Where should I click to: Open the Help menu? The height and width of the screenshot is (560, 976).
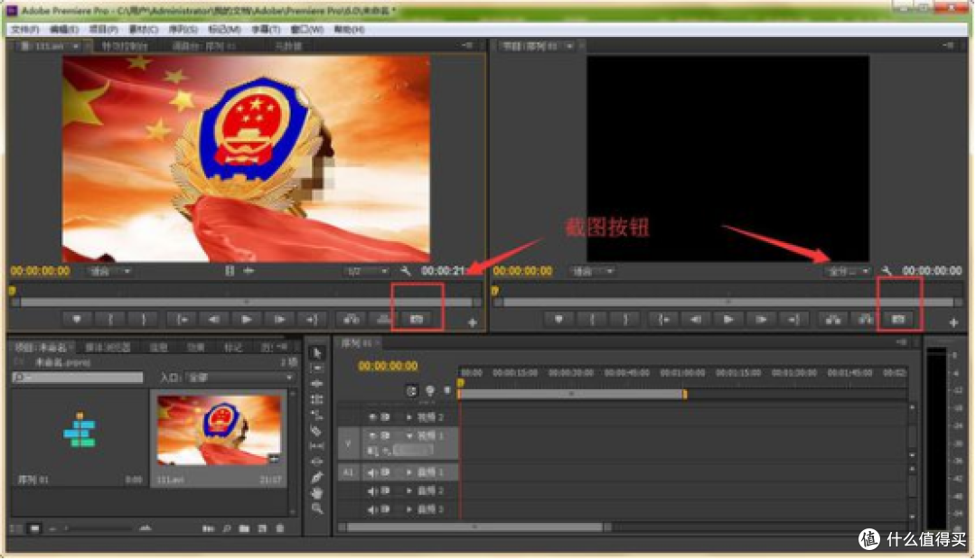coord(349,29)
